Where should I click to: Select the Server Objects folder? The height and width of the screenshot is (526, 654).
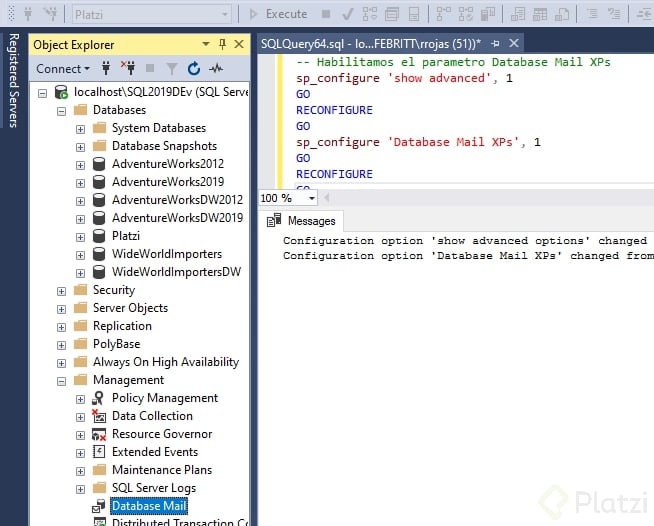[130, 308]
